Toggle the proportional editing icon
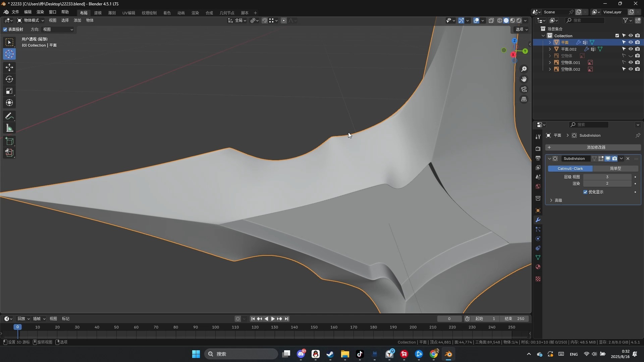 pyautogui.click(x=284, y=20)
